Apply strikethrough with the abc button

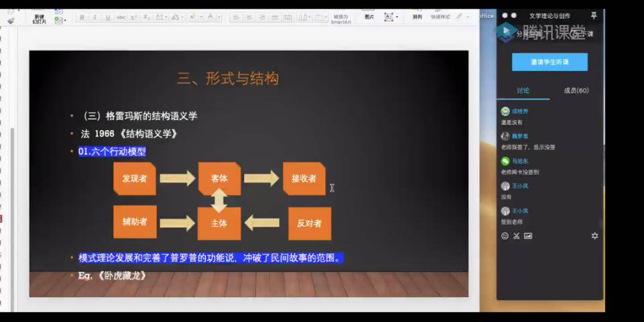pos(121,17)
